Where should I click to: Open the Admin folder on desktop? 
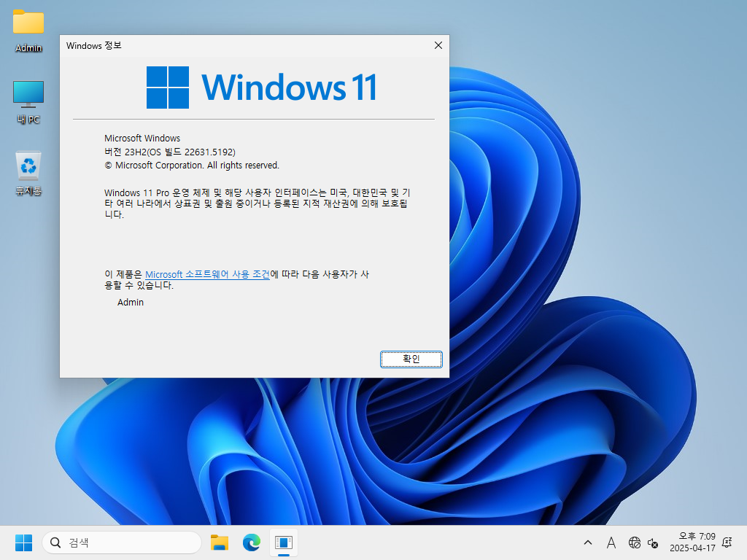[x=28, y=31]
